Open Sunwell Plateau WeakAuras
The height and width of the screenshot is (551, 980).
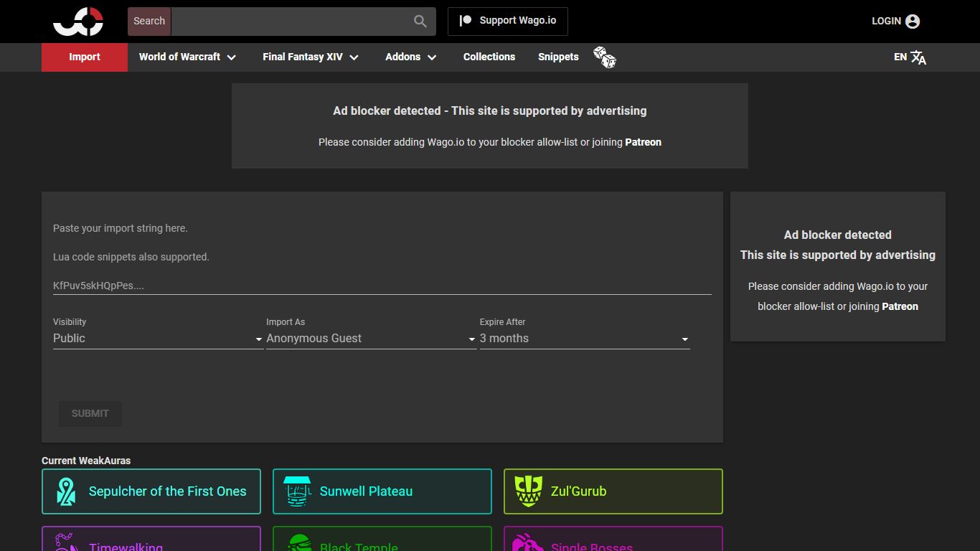click(x=382, y=491)
